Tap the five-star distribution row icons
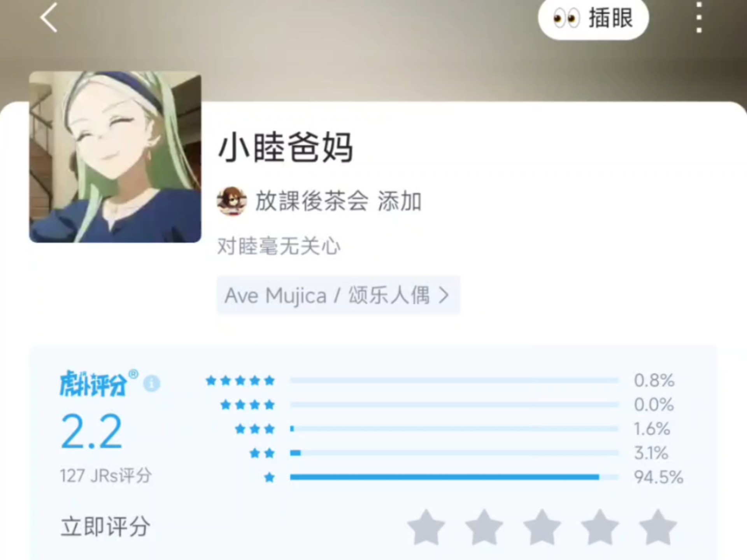Viewport: 747px width, 560px height. (x=240, y=380)
